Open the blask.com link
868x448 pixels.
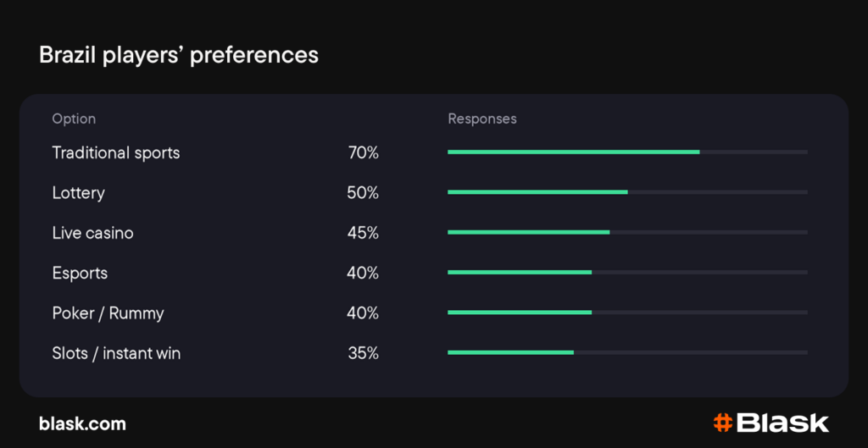pyautogui.click(x=82, y=424)
